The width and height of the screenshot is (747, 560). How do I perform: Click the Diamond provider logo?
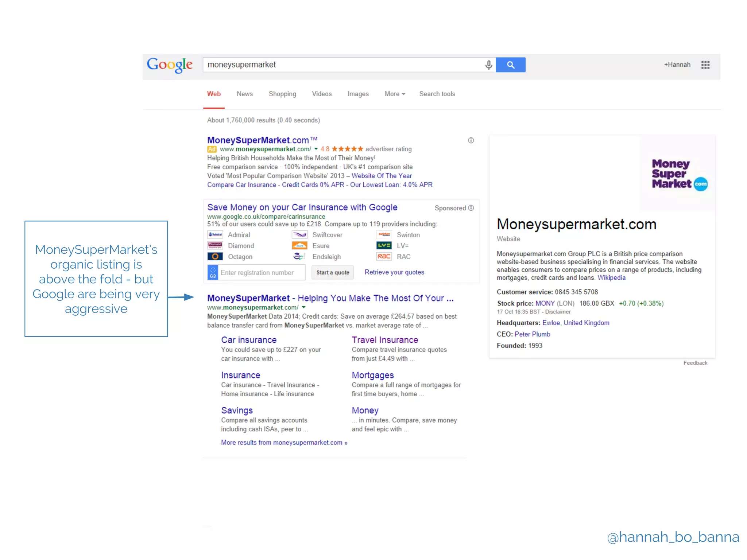pyautogui.click(x=215, y=245)
